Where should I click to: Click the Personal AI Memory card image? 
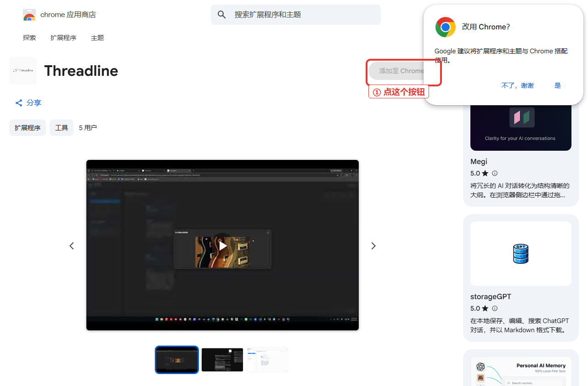[521, 371]
